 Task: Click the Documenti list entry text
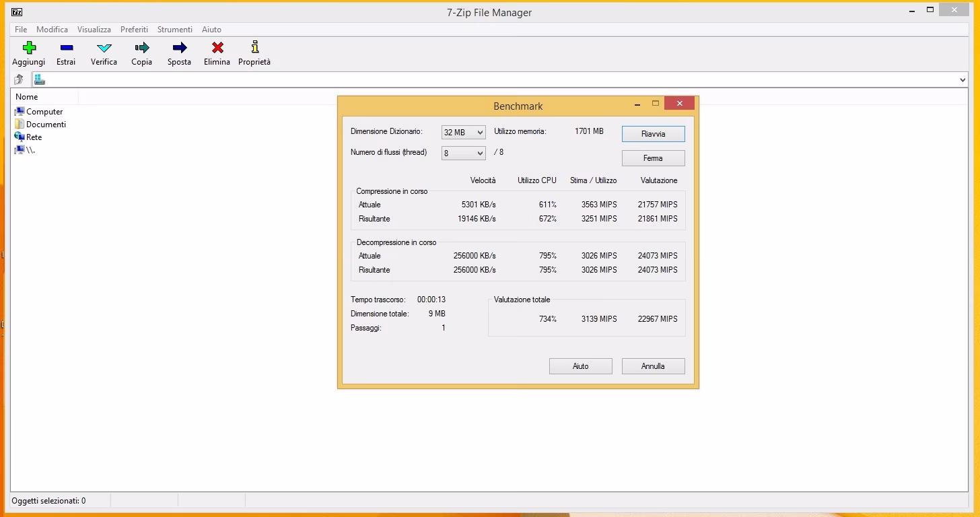point(46,125)
